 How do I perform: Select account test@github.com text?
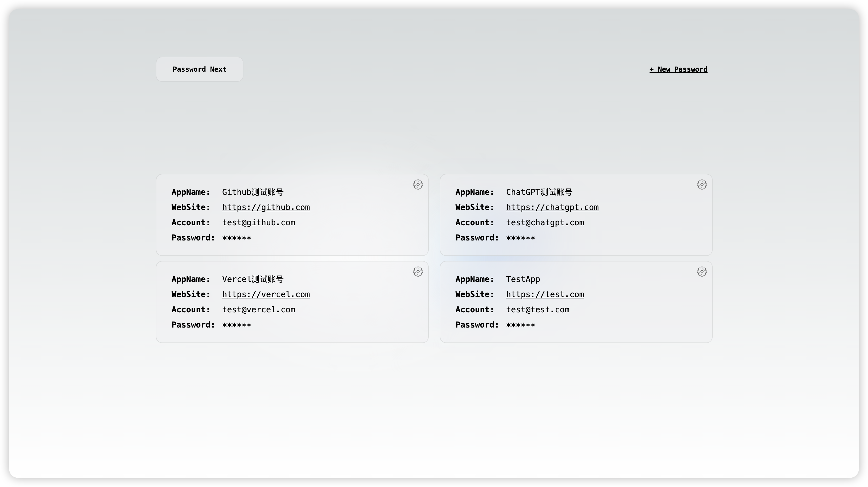click(258, 222)
